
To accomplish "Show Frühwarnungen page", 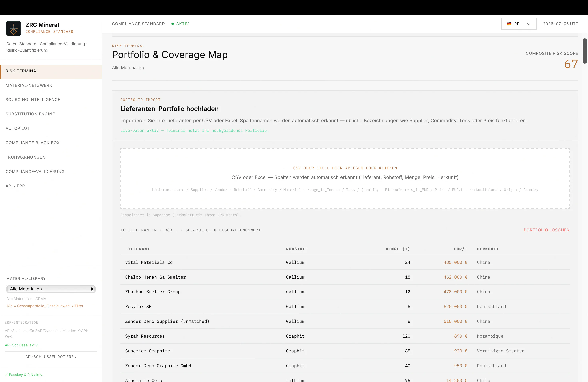I will click(x=51, y=157).
